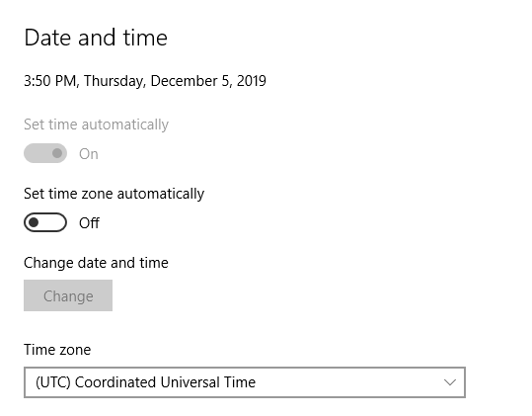
Task: Open the Time zone combo box
Action: tap(245, 382)
